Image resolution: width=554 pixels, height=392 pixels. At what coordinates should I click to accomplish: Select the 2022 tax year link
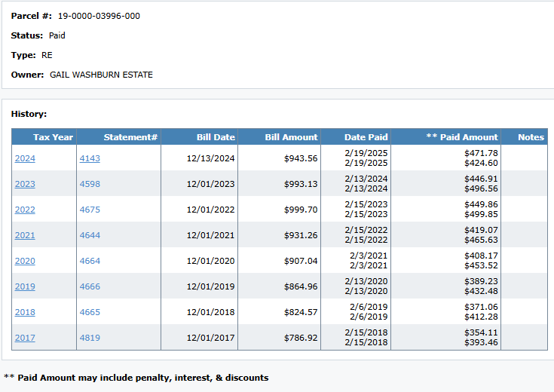coord(25,210)
